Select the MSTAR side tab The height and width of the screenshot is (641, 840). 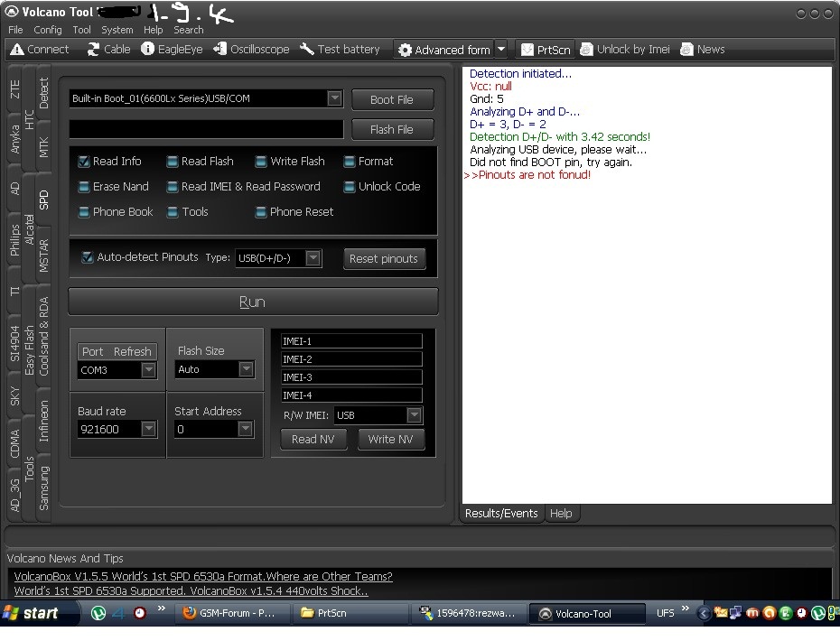pyautogui.click(x=43, y=255)
